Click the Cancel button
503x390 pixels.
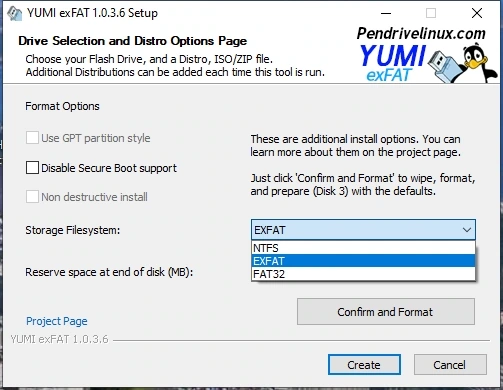click(x=450, y=365)
